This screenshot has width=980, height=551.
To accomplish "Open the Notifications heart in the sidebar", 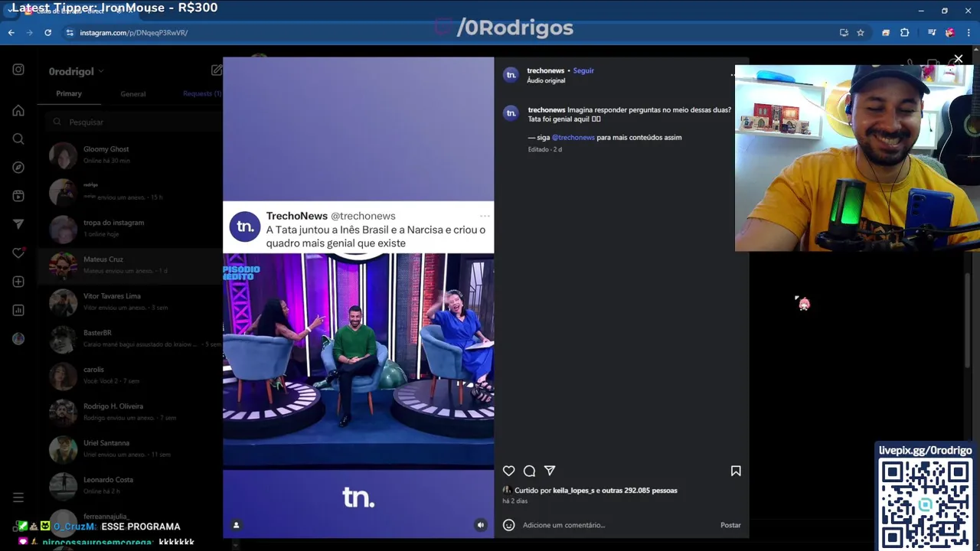I will [18, 253].
